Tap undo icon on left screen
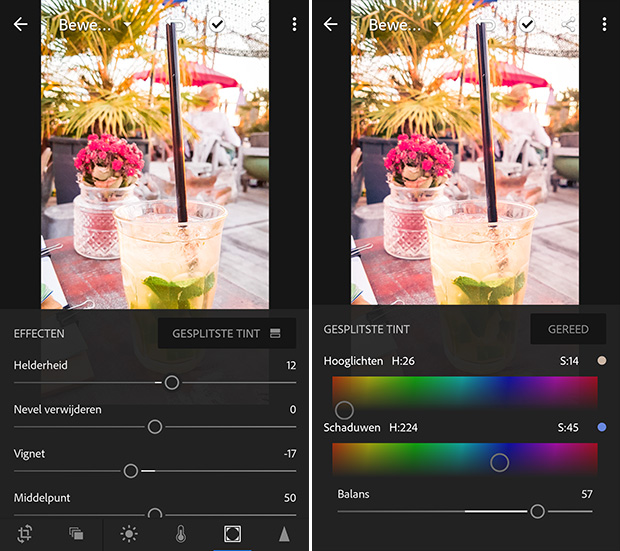 (176, 25)
